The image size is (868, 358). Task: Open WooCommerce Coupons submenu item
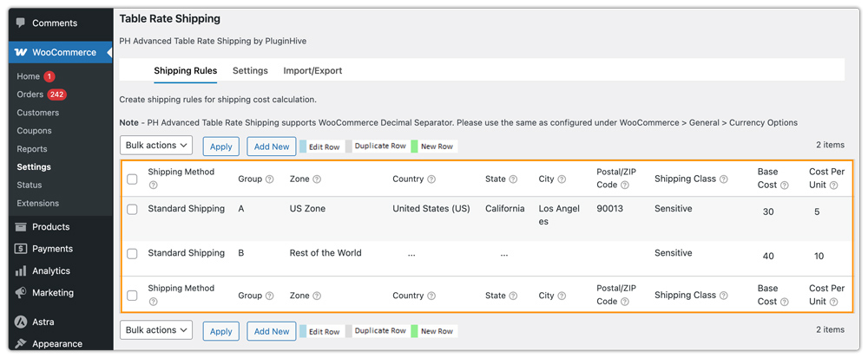click(35, 131)
